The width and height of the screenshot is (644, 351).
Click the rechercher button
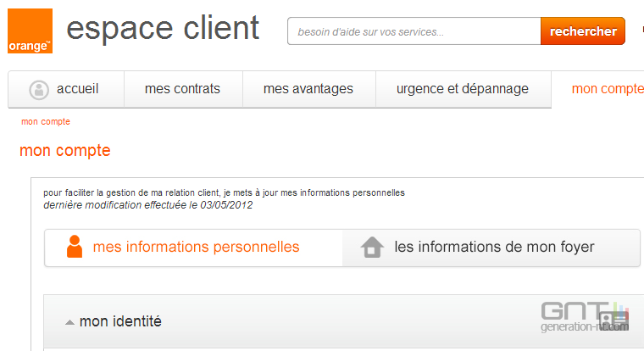click(x=583, y=31)
